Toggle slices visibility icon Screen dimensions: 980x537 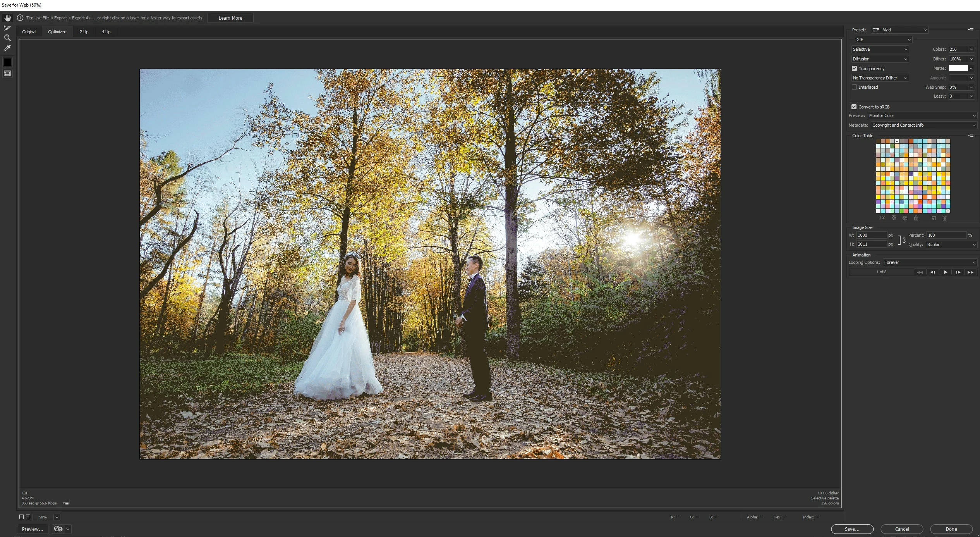pos(7,74)
